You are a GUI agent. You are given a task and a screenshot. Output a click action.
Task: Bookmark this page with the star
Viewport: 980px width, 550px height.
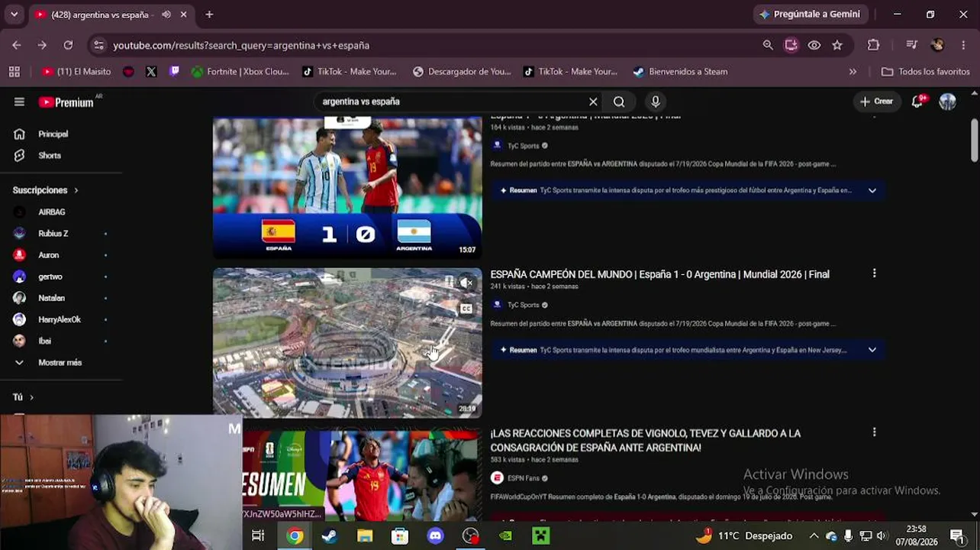tap(837, 45)
